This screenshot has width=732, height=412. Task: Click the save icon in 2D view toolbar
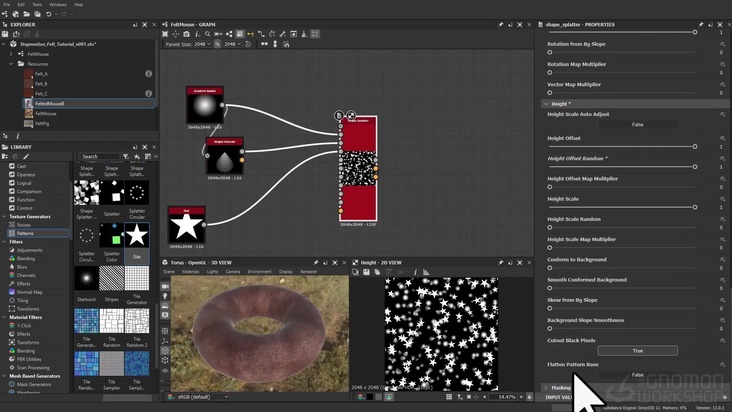366,272
